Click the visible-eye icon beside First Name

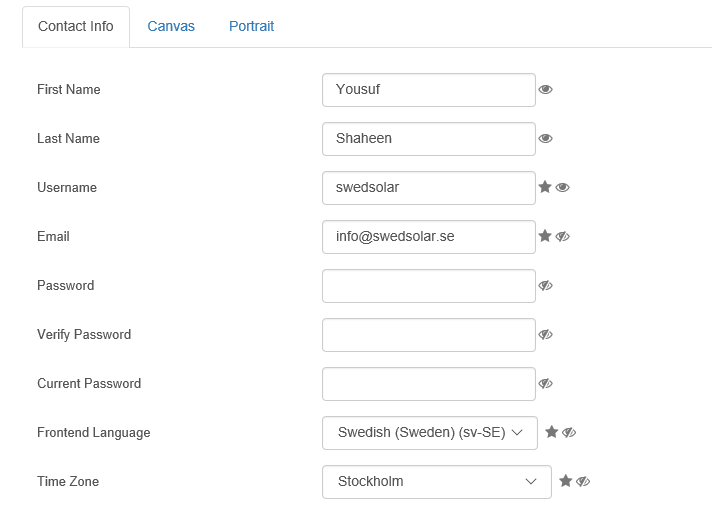(545, 89)
